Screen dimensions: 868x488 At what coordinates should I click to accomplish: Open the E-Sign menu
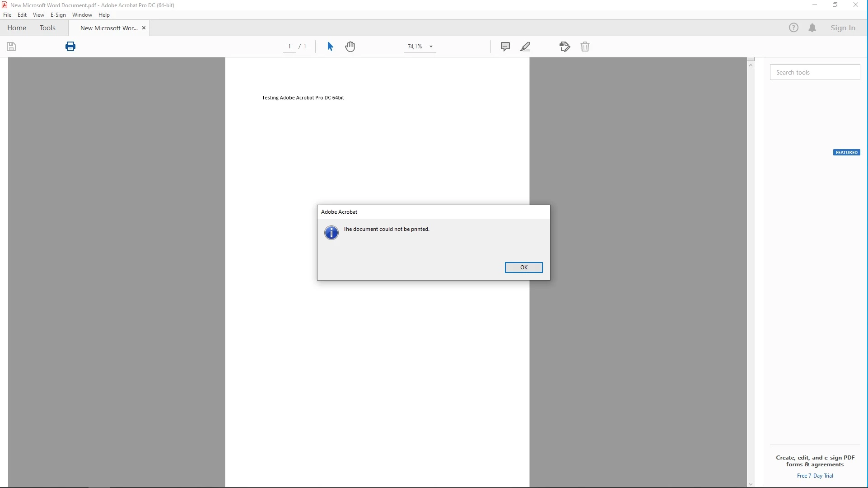[58, 15]
